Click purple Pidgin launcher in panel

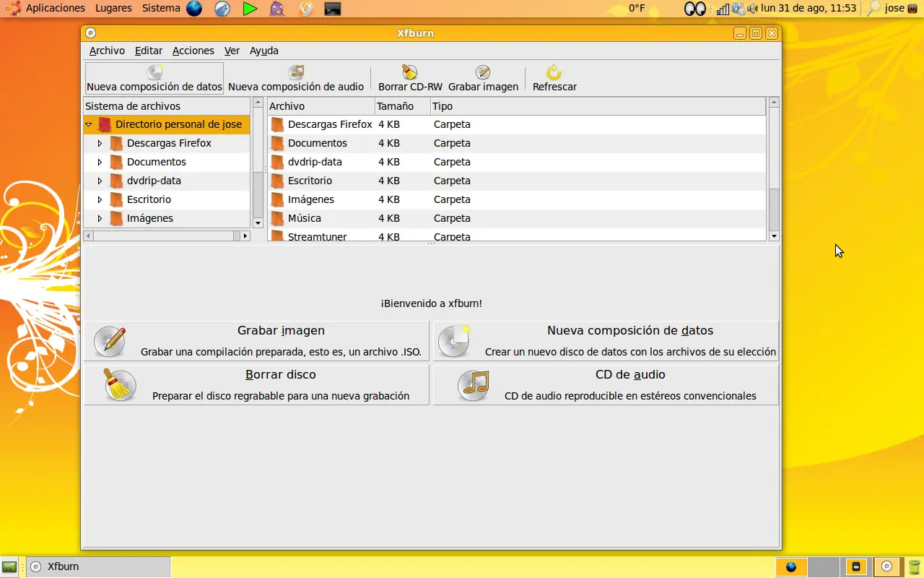click(277, 9)
